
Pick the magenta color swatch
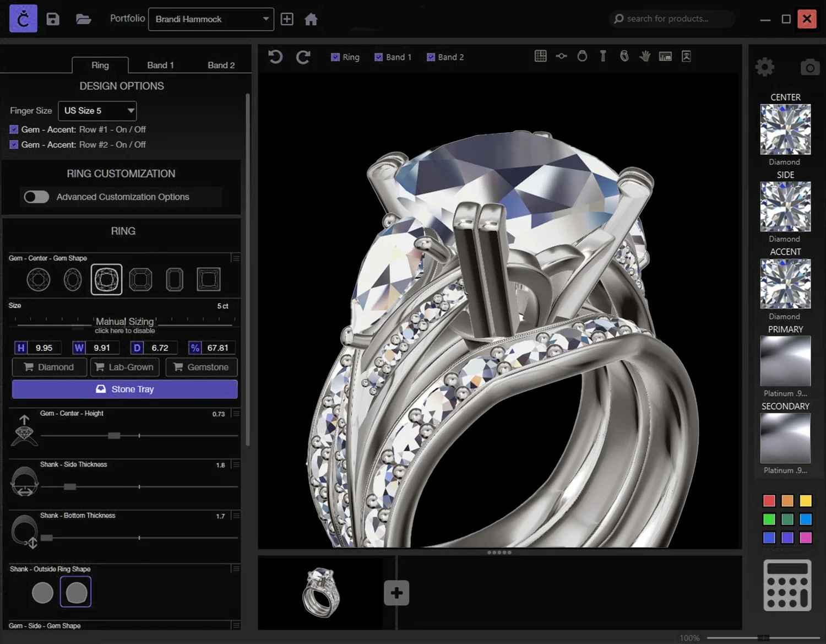806,537
